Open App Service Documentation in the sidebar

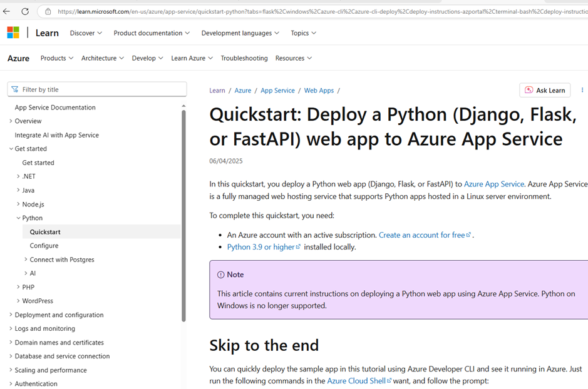[x=55, y=108]
